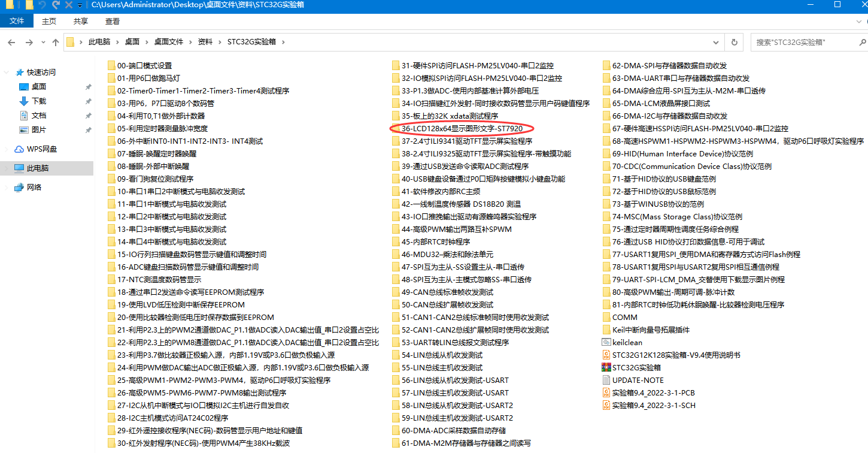This screenshot has width=868, height=453.
Task: Navigate to 此电脑 in the breadcrumb
Action: [x=99, y=42]
